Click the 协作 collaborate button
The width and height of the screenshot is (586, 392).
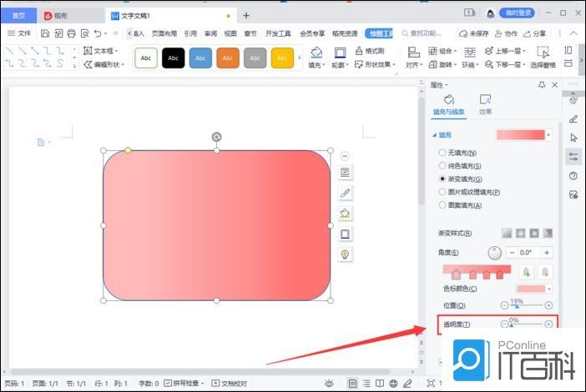click(x=507, y=33)
